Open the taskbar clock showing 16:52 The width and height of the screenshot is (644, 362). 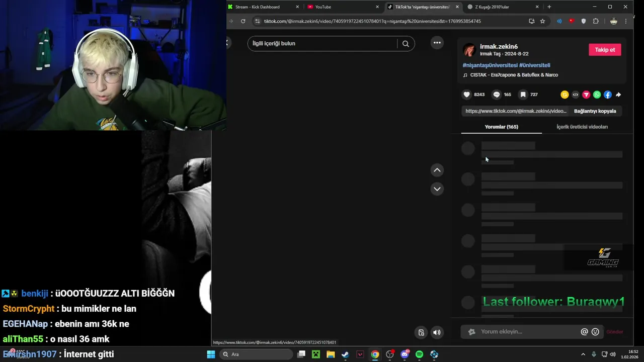(629, 354)
